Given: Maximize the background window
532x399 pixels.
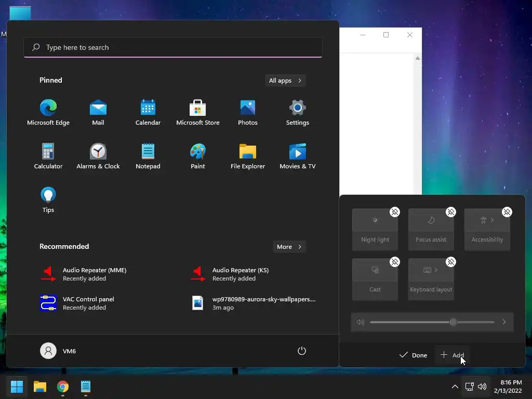Looking at the screenshot, I should click(386, 35).
